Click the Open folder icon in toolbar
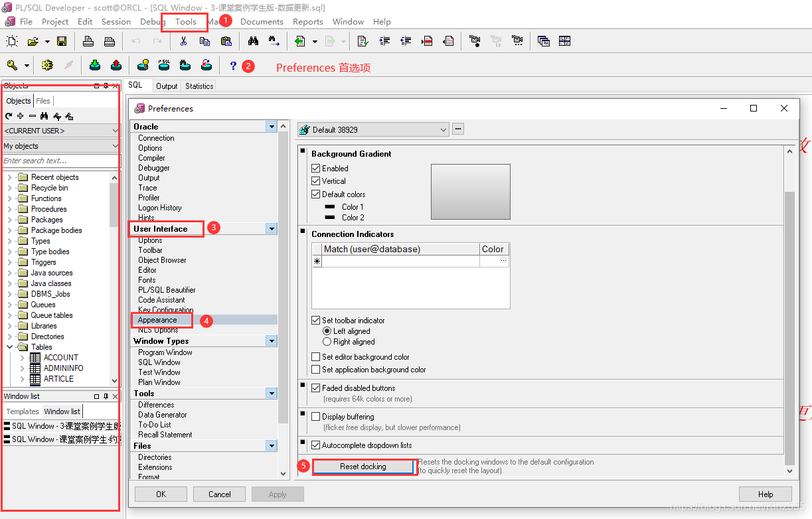Viewport: 812px width, 519px height. tap(33, 41)
